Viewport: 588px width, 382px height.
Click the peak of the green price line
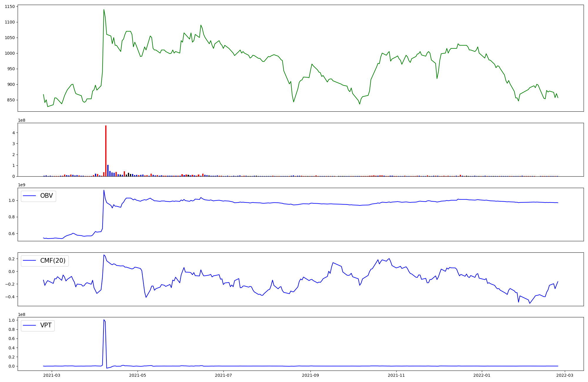(104, 10)
